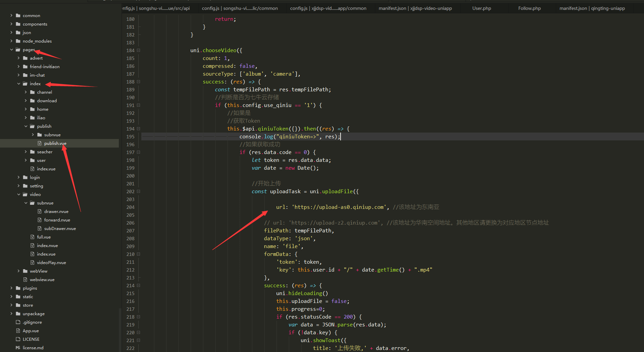Open config.js songshu-vi lic/common tab
The image size is (644, 352).
point(240,8)
